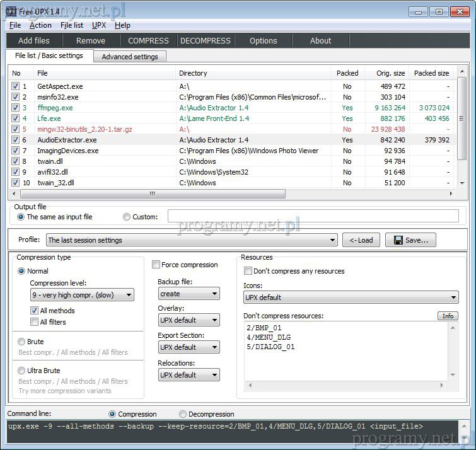Click the Info button in Resources
Image resolution: width=476 pixels, height=450 pixels.
(x=448, y=316)
